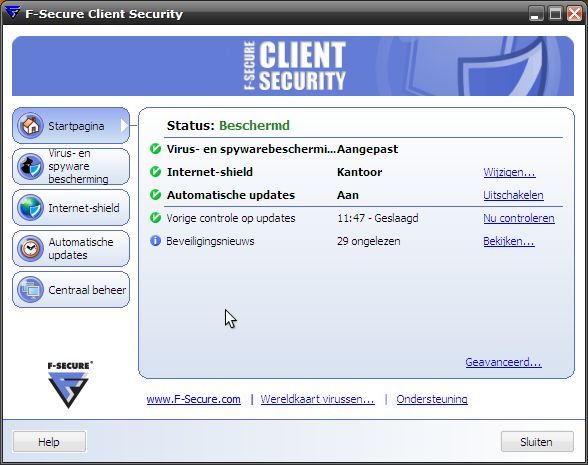Click green check beside Virus- en spywarebescherming
The width and height of the screenshot is (588, 465).
[x=155, y=149]
